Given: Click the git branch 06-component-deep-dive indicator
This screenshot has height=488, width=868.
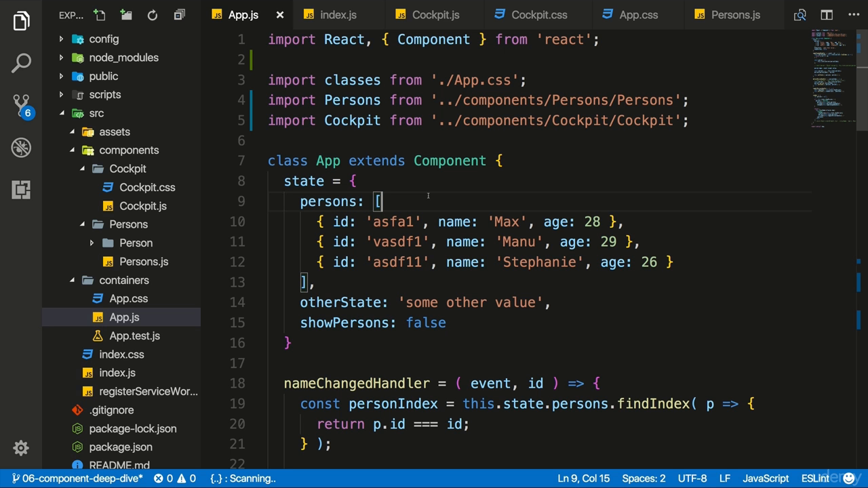Looking at the screenshot, I should click(x=77, y=479).
